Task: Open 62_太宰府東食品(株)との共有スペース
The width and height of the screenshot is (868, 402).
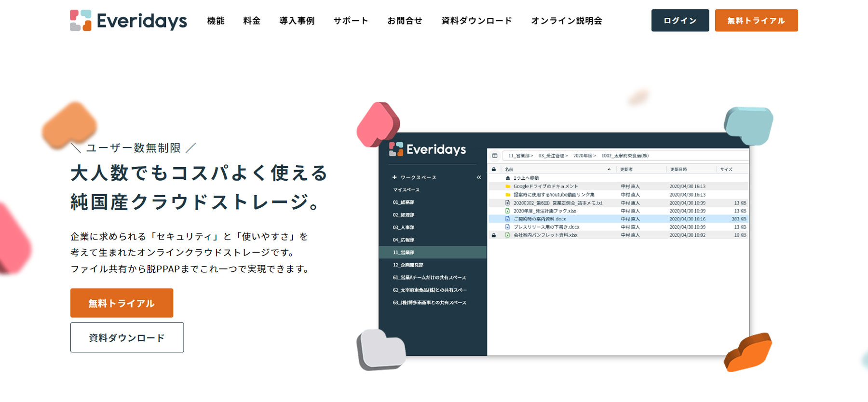Action: [x=430, y=290]
